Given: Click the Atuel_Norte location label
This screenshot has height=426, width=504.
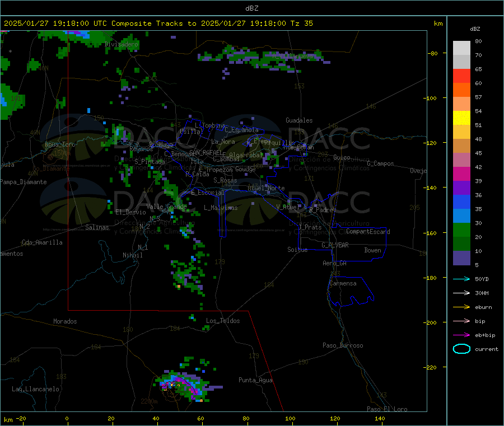Looking at the screenshot, I should click(266, 188).
